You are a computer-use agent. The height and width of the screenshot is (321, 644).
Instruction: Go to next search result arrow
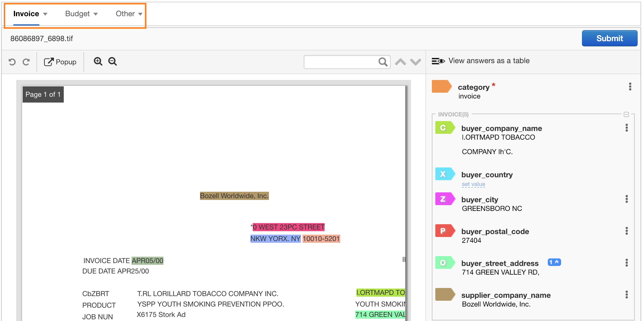point(416,62)
